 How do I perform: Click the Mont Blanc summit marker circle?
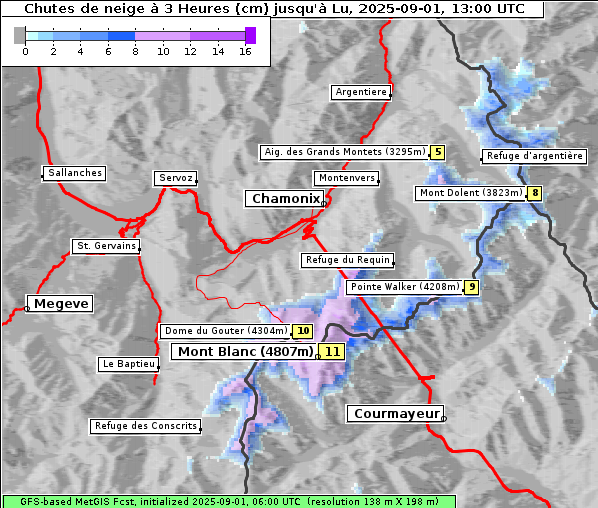pos(318,357)
